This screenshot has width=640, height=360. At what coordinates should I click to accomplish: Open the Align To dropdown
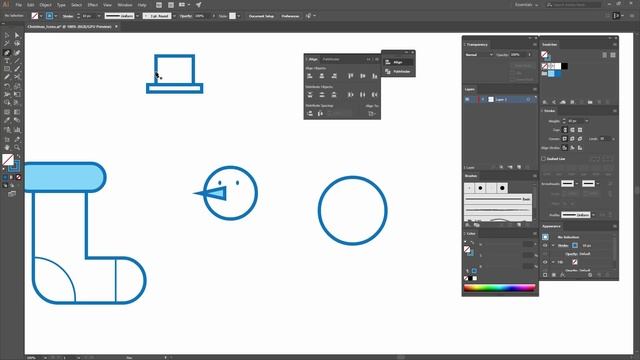point(372,113)
